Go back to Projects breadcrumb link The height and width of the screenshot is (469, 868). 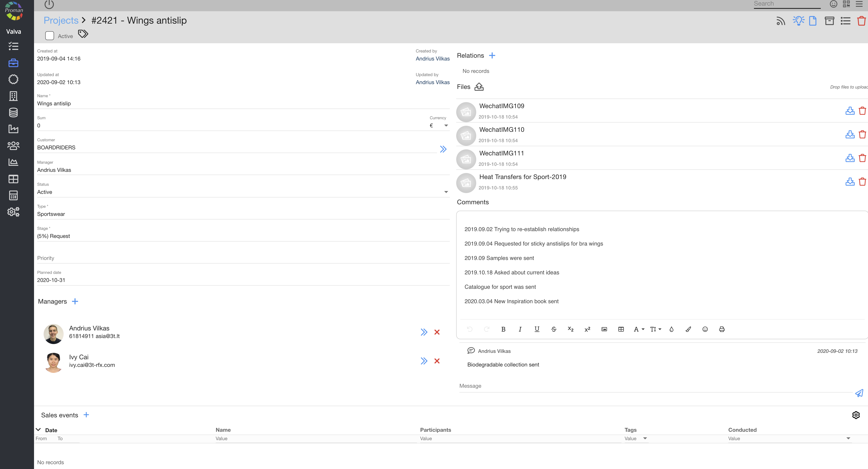pos(61,21)
